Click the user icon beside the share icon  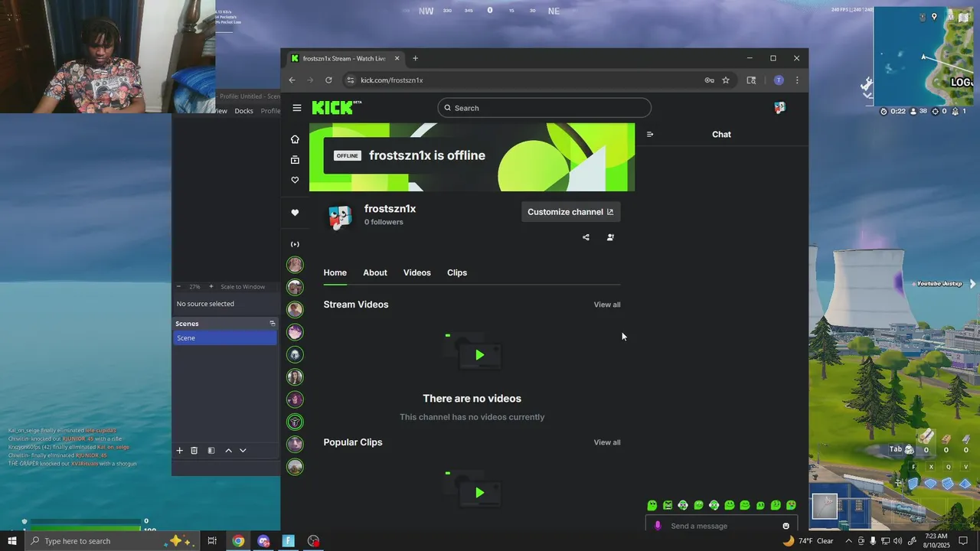(x=610, y=237)
